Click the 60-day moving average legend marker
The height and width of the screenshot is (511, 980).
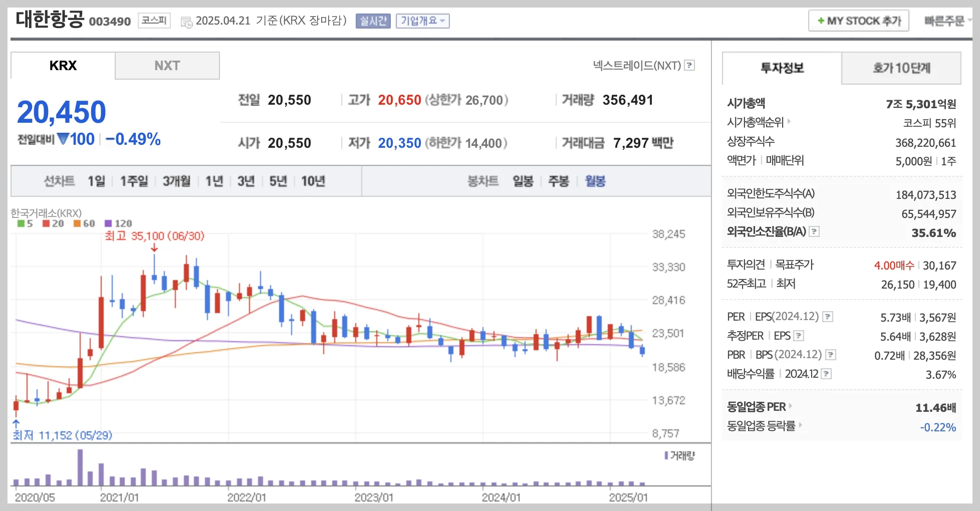pos(77,223)
